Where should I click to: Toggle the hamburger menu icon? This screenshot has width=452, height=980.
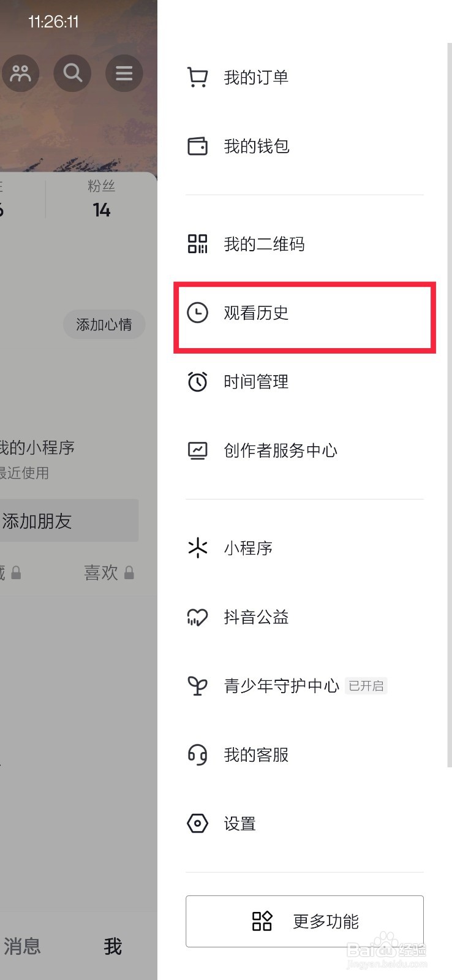coord(124,74)
